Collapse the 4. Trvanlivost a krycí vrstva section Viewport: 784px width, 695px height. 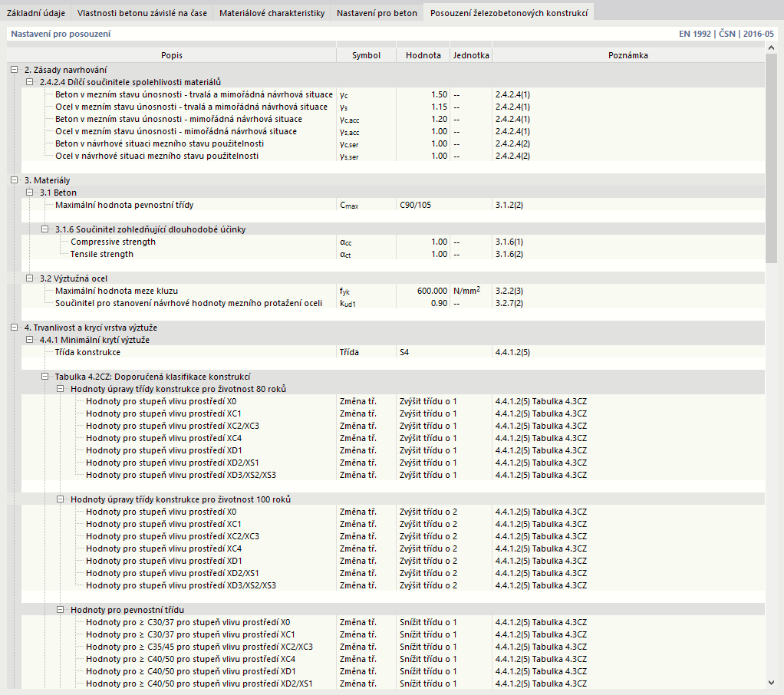coord(15,328)
